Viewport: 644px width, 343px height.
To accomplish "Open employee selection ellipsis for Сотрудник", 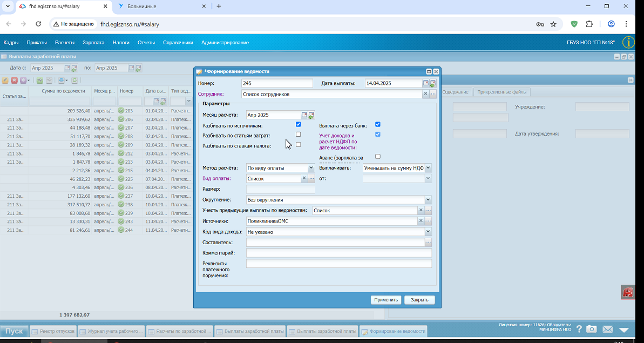I will click(433, 94).
